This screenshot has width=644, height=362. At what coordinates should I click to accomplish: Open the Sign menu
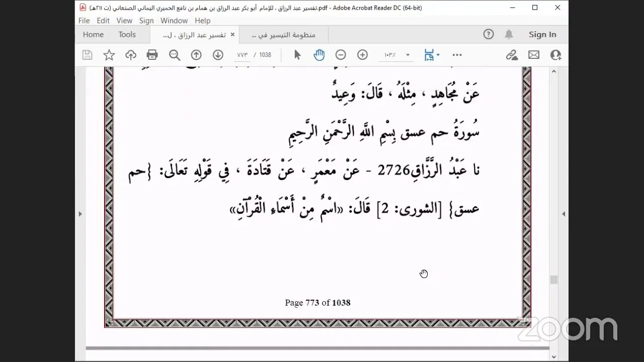point(146,21)
